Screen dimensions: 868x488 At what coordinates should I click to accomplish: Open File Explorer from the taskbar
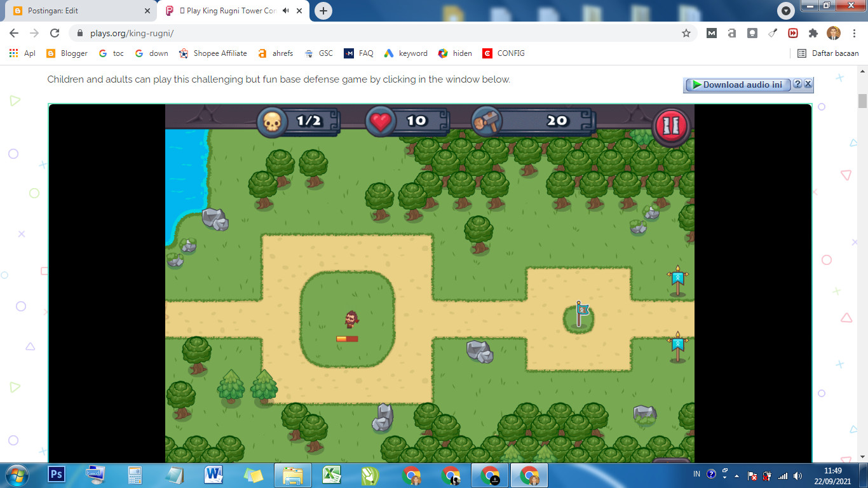coord(292,475)
